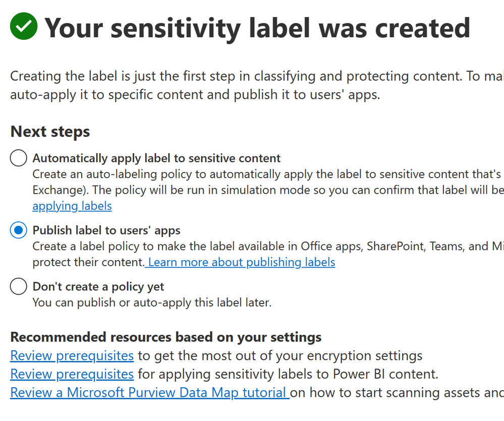The image size is (504, 421).
Task: Click Automatically apply label to sensitive content text
Action: (x=156, y=158)
